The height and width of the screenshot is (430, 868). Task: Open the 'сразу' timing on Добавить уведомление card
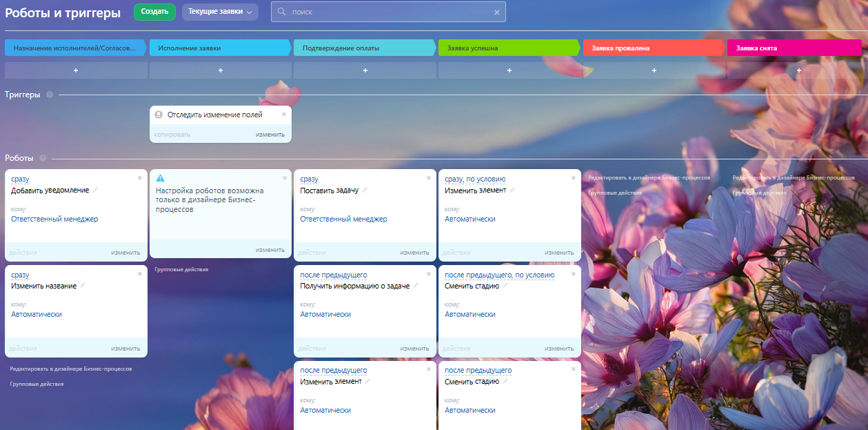point(20,179)
